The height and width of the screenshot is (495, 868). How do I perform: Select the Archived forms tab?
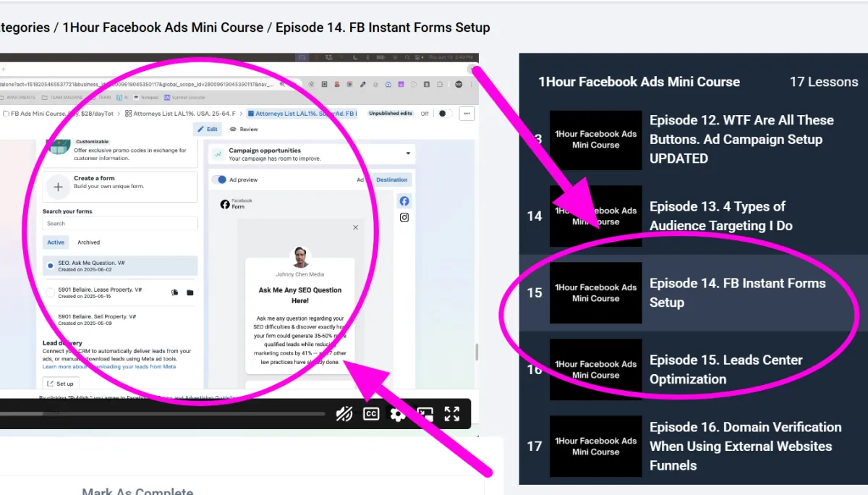pos(89,242)
